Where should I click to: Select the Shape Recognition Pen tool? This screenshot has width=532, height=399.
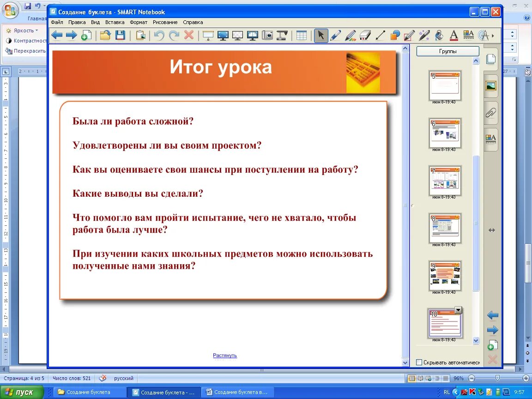410,35
